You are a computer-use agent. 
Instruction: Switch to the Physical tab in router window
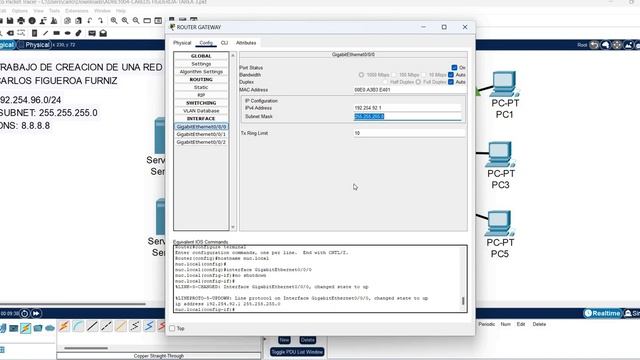pos(182,43)
